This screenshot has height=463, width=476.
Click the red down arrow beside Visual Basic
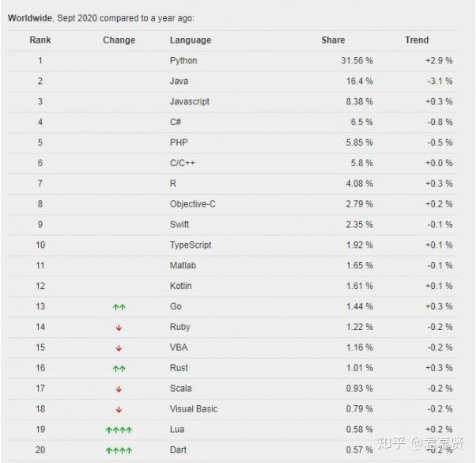click(119, 409)
